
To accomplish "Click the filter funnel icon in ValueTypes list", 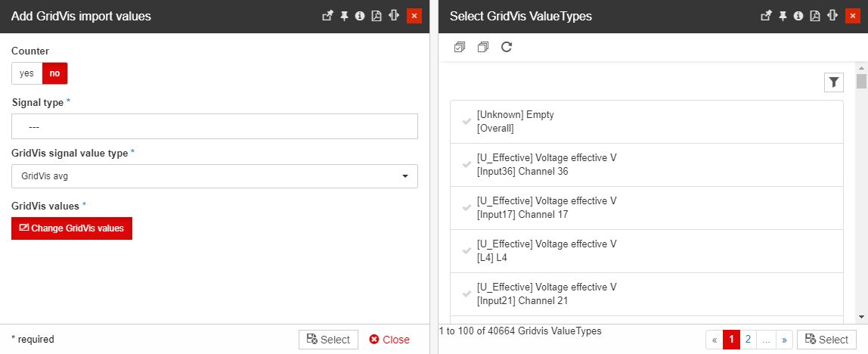I will (833, 82).
